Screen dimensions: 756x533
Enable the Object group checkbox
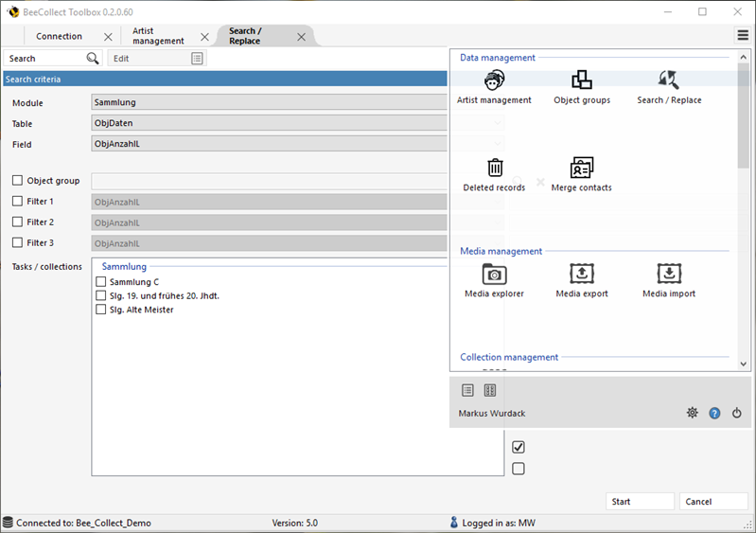click(17, 181)
